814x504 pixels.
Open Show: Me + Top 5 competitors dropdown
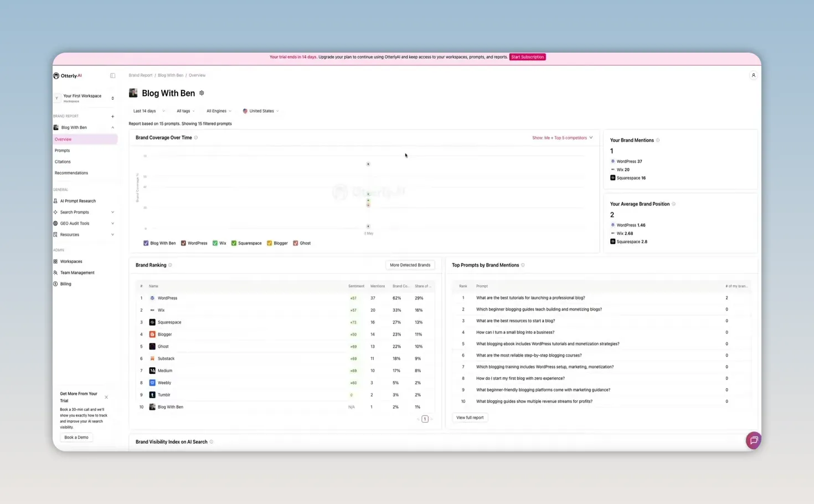(562, 138)
